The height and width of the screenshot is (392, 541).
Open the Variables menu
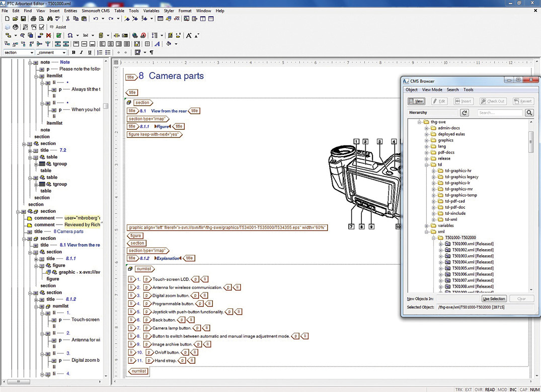click(151, 11)
